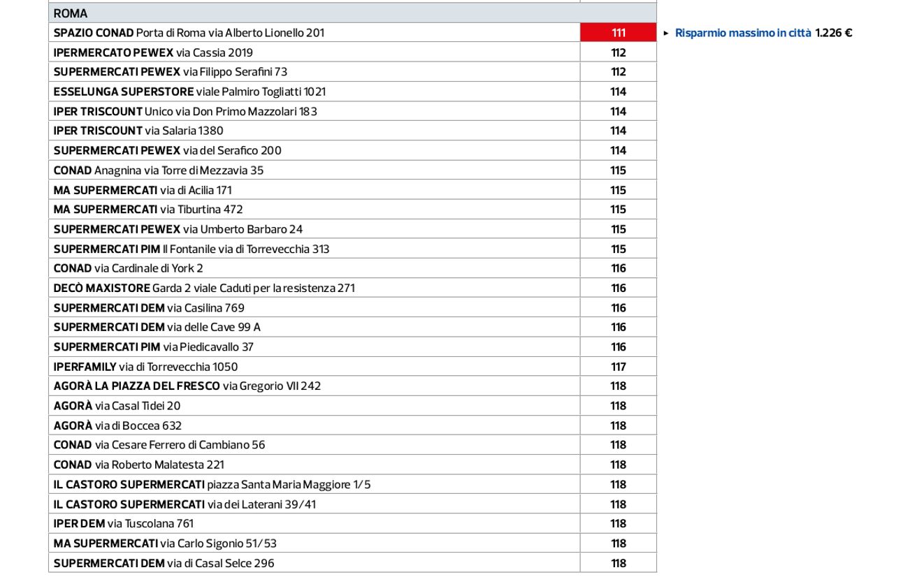924x584 pixels.
Task: Select IPER TRISCOUNT via Don Primo Mazzolari
Action: point(352,111)
